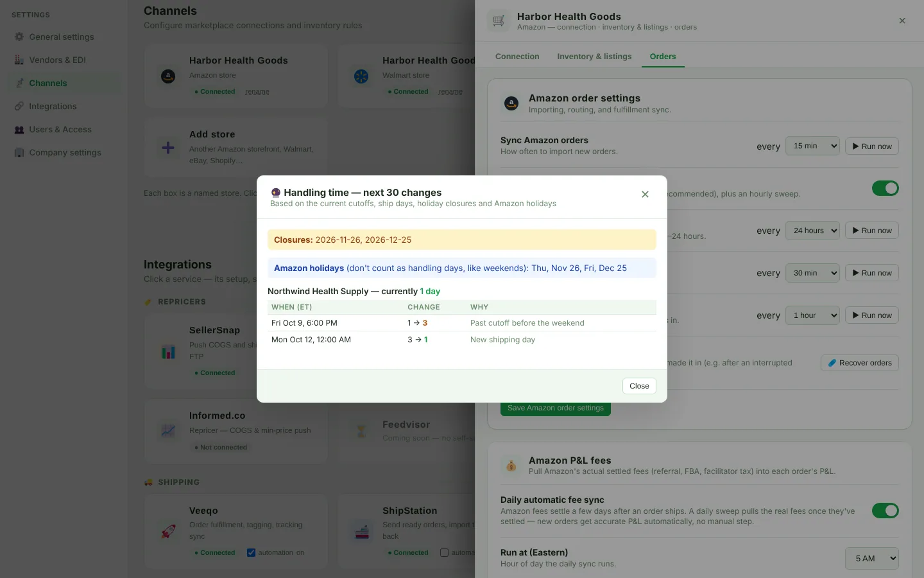
Task: Click the SellerSnap bar chart icon
Action: pyautogui.click(x=168, y=352)
